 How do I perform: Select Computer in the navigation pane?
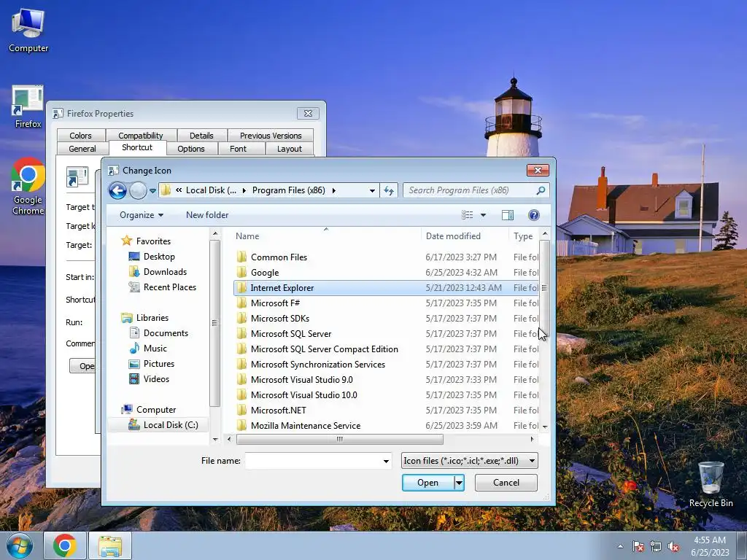point(149,410)
